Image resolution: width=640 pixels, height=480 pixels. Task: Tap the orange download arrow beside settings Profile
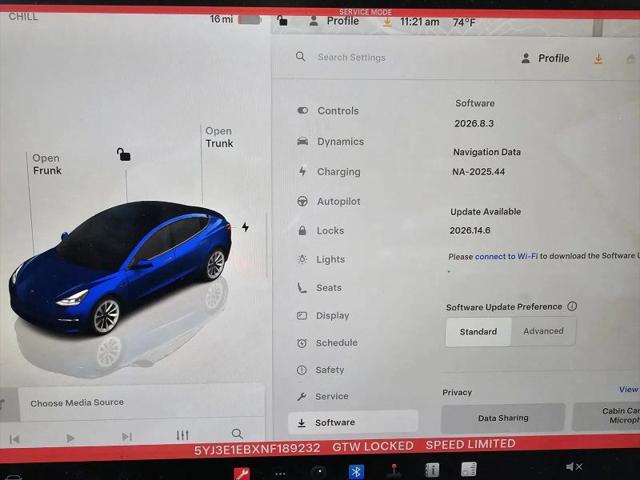coord(598,59)
